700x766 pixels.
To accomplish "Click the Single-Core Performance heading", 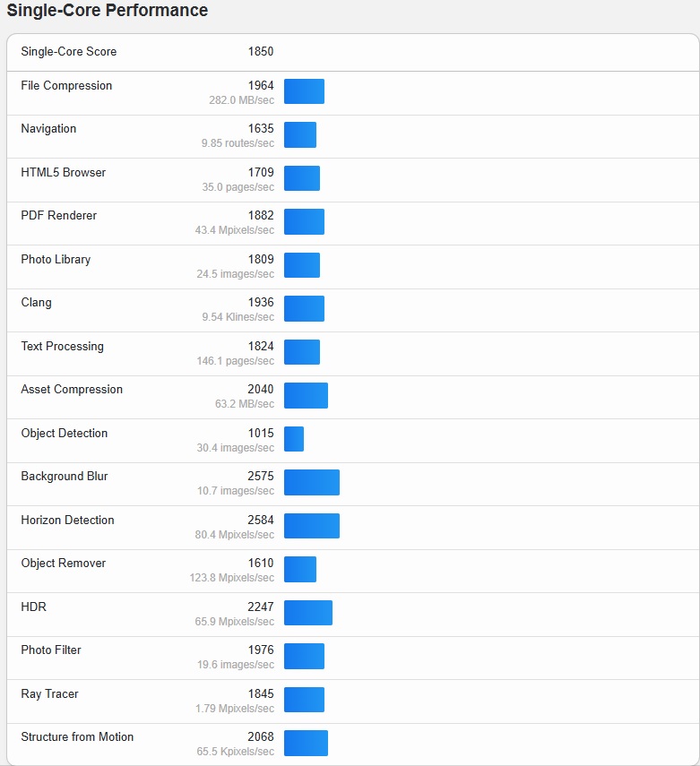I will (x=108, y=11).
